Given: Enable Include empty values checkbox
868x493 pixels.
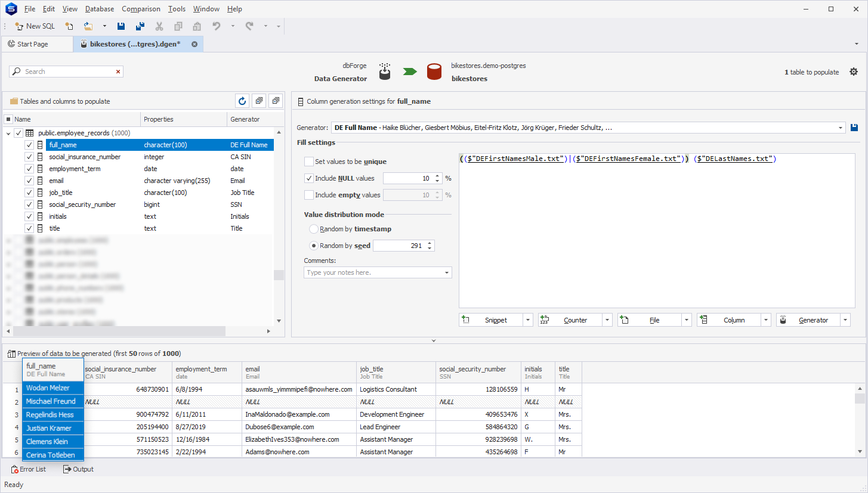Looking at the screenshot, I should coord(309,195).
